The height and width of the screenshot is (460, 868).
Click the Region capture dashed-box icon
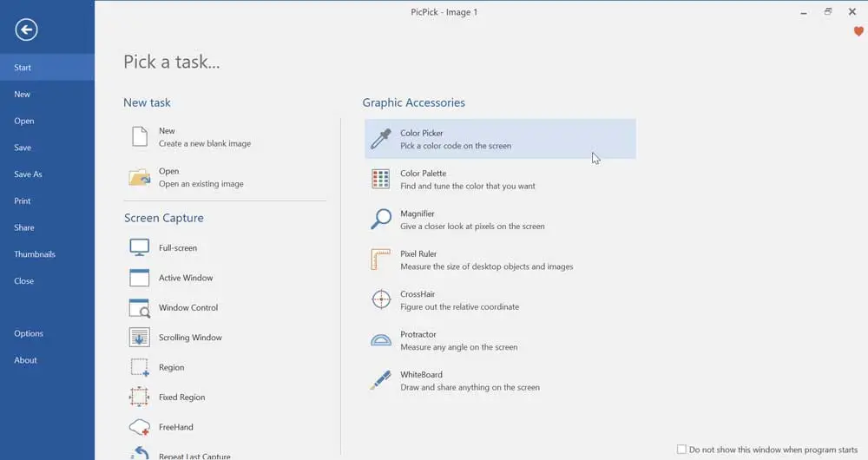click(x=140, y=367)
